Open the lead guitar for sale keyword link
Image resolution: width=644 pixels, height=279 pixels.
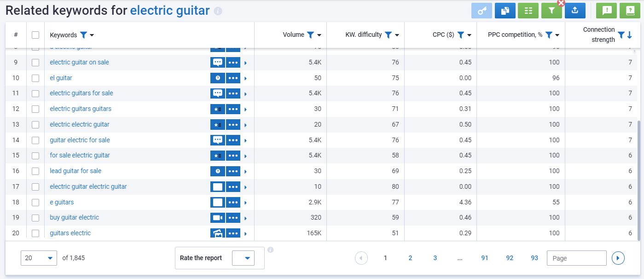click(x=75, y=171)
